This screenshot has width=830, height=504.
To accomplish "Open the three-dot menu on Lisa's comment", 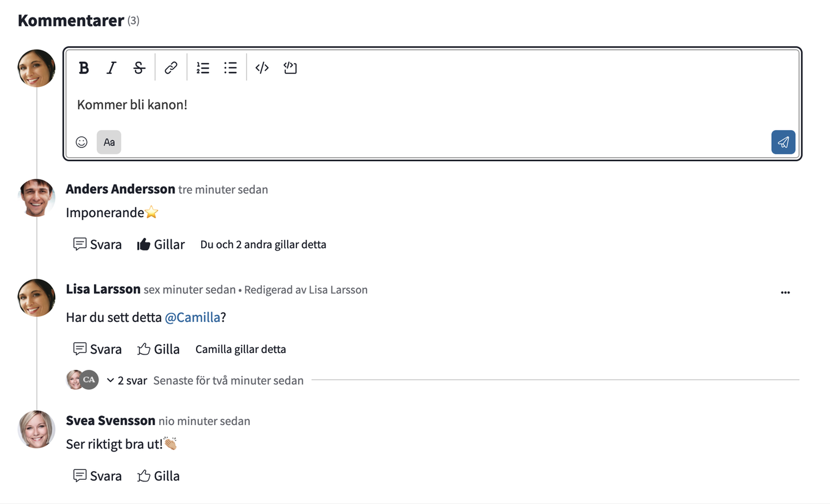I will tap(786, 292).
